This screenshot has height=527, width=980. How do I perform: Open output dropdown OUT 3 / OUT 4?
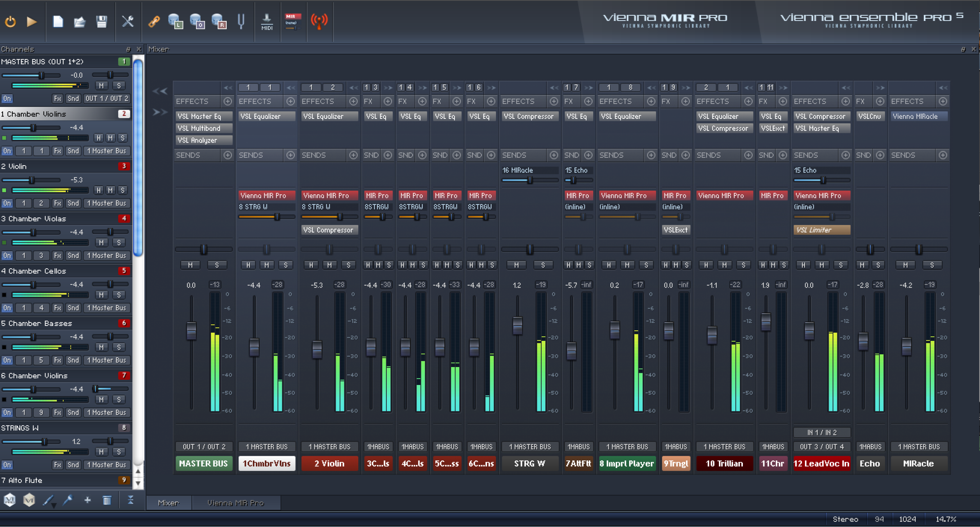point(821,447)
